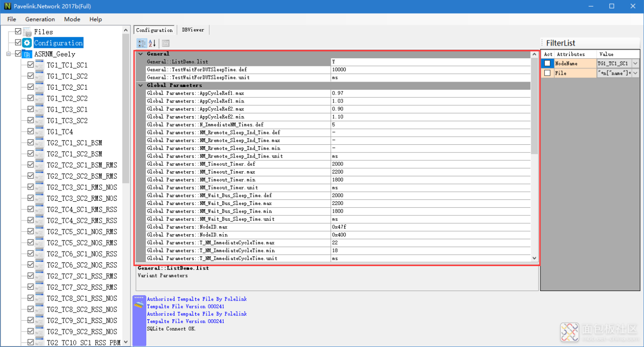The image size is (644, 347).
Task: Click the TG1_TC2_SC2 test case icon
Action: 40,98
